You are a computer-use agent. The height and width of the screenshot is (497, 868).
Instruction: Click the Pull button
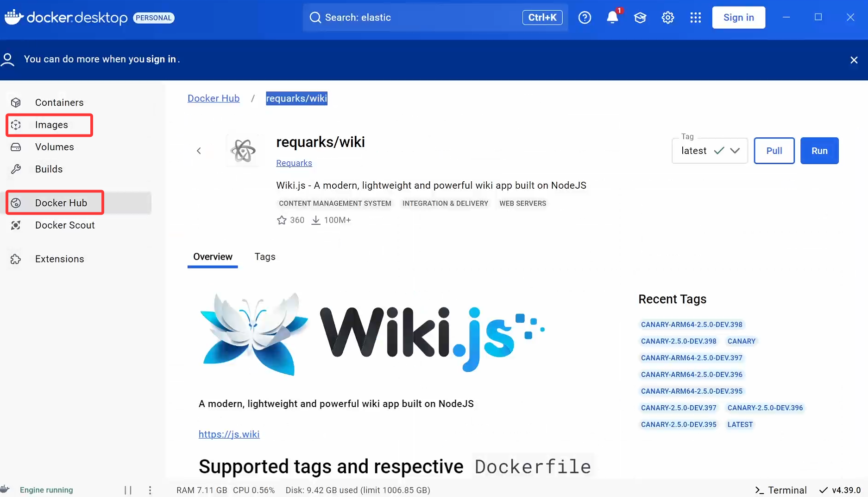pos(774,151)
